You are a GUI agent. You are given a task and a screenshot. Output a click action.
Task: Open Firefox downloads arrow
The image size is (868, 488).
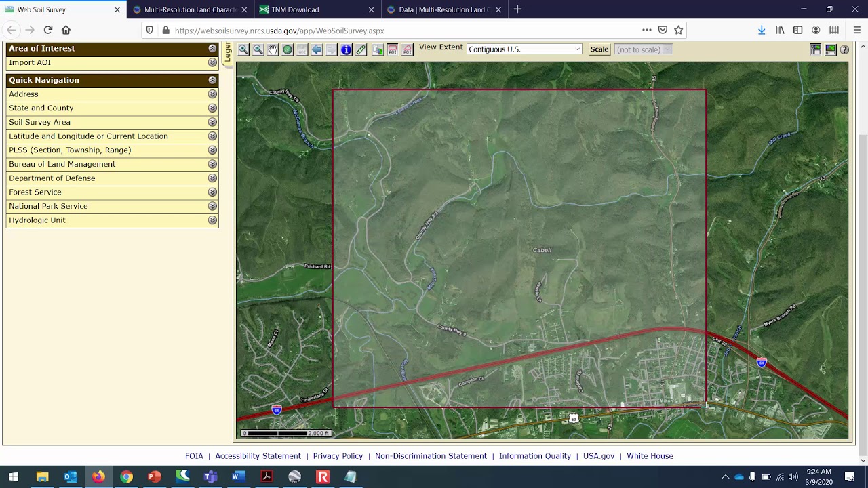click(x=762, y=30)
